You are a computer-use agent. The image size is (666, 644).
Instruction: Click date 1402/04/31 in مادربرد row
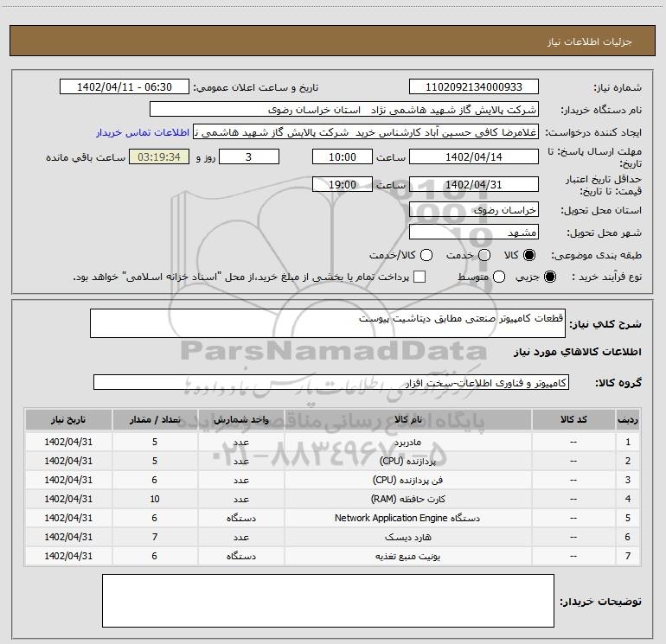(x=68, y=442)
